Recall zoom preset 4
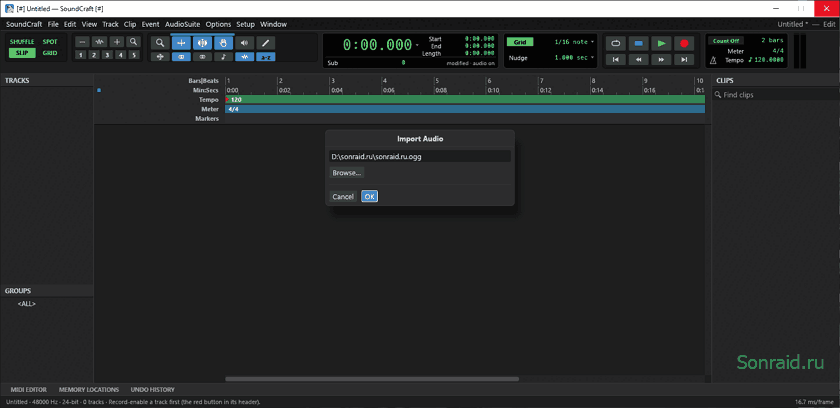The height and width of the screenshot is (408, 840). coord(121,55)
